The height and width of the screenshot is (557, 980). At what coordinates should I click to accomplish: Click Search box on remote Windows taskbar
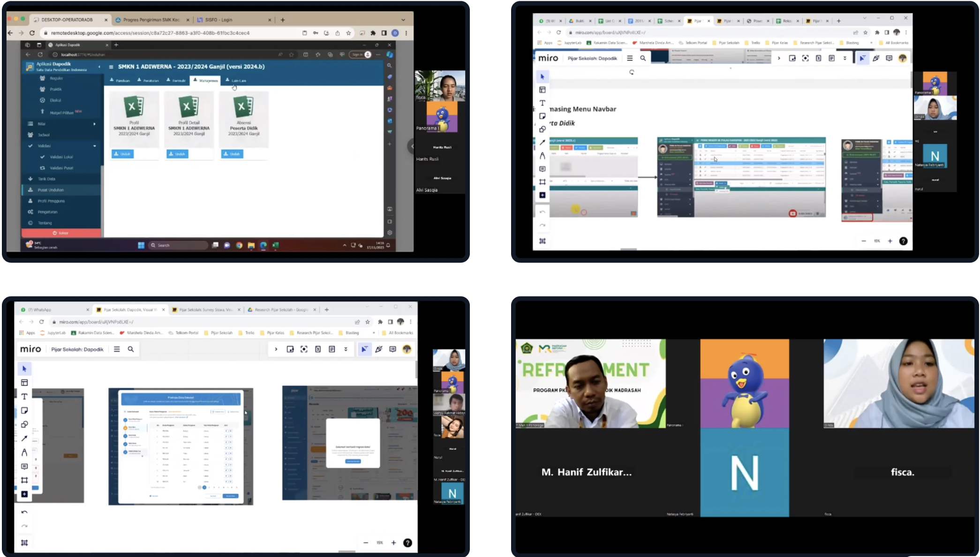(178, 245)
